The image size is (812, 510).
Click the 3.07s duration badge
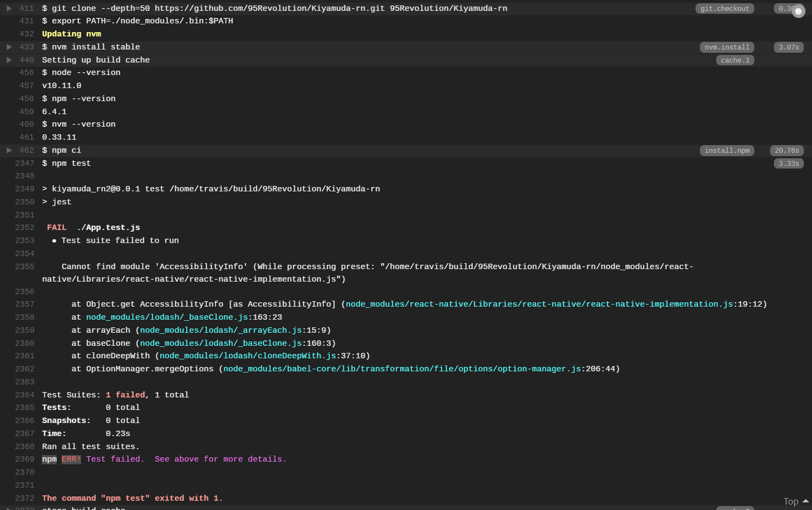tap(789, 47)
